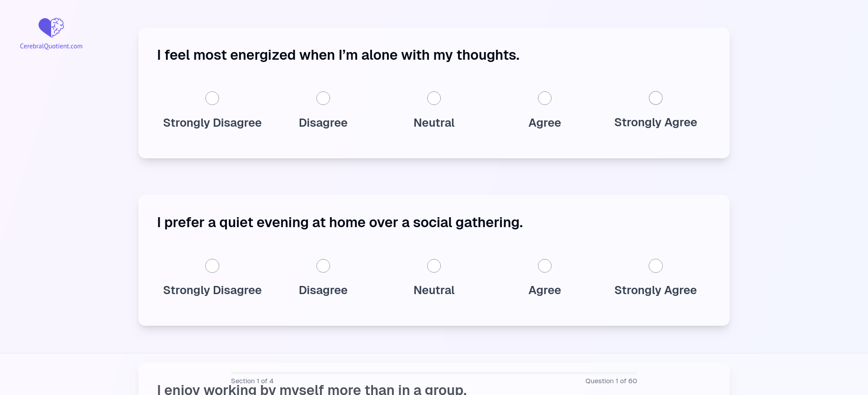Choose Neutral radio for energized alone question

coord(434,98)
